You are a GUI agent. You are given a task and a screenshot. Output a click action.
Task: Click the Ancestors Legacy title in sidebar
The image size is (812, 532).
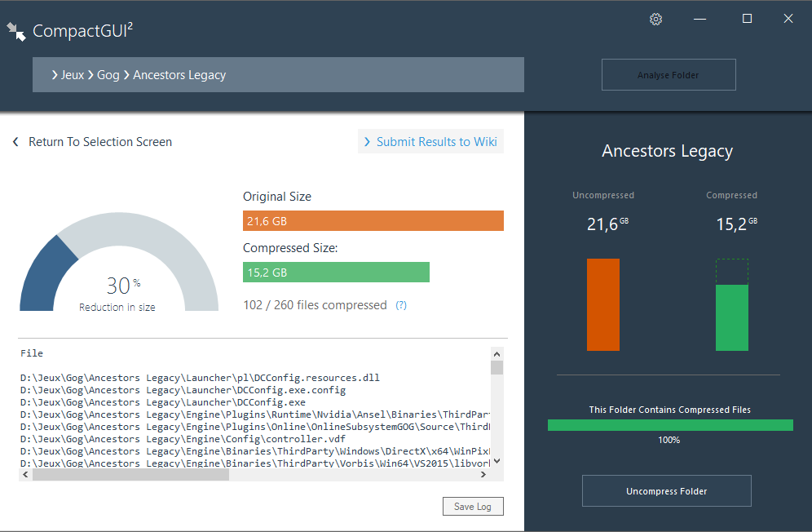[667, 151]
